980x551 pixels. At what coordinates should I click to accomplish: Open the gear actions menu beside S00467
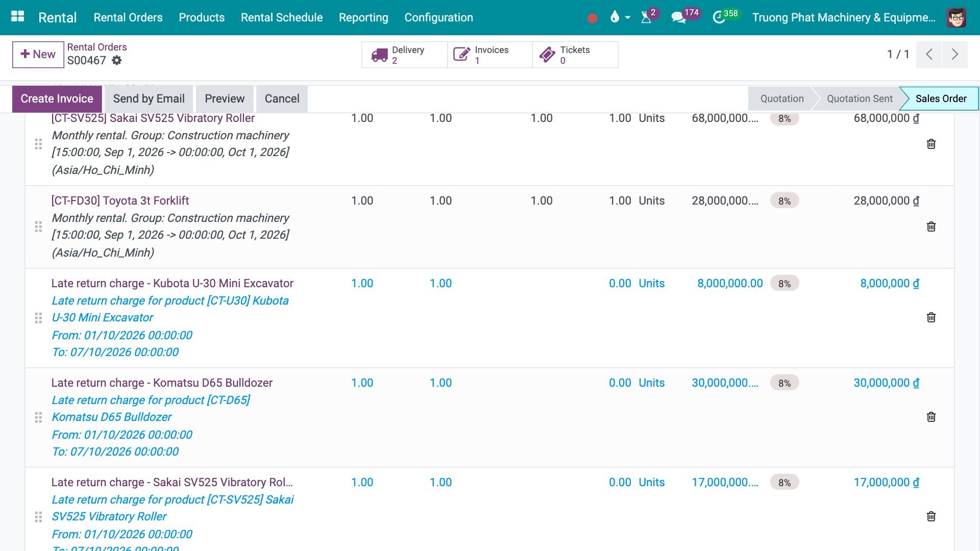pos(117,60)
